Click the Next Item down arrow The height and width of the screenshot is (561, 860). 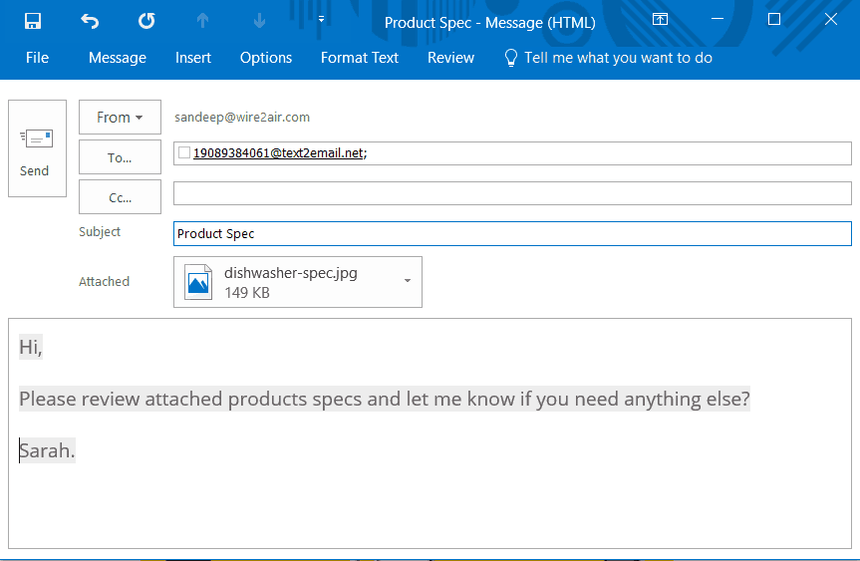pos(259,21)
